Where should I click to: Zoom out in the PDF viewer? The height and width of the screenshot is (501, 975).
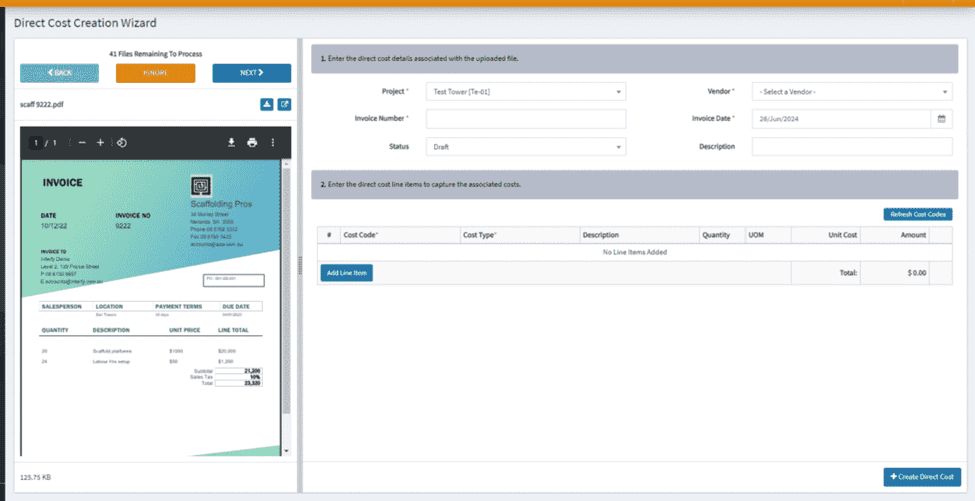click(x=82, y=143)
